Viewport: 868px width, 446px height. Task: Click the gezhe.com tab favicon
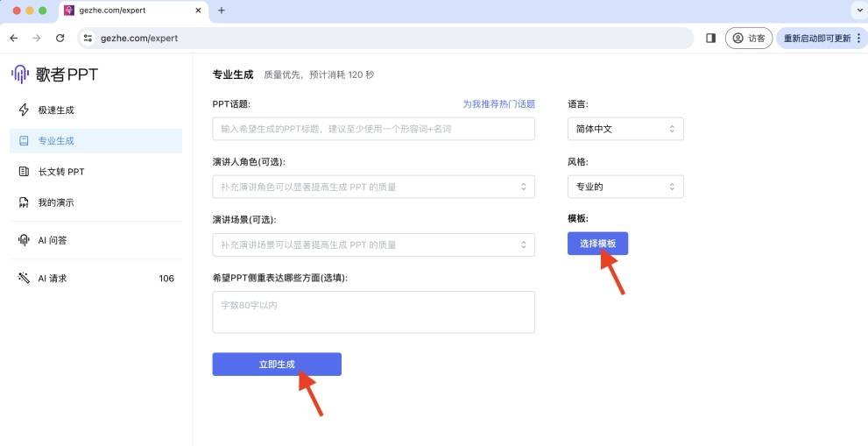pyautogui.click(x=69, y=11)
